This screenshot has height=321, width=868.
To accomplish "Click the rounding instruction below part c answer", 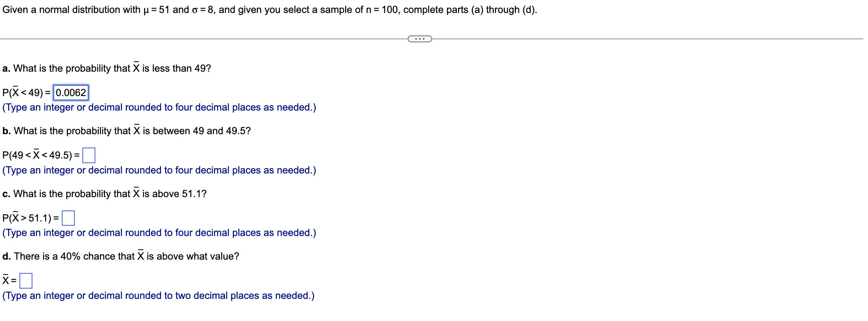I will pyautogui.click(x=159, y=233).
